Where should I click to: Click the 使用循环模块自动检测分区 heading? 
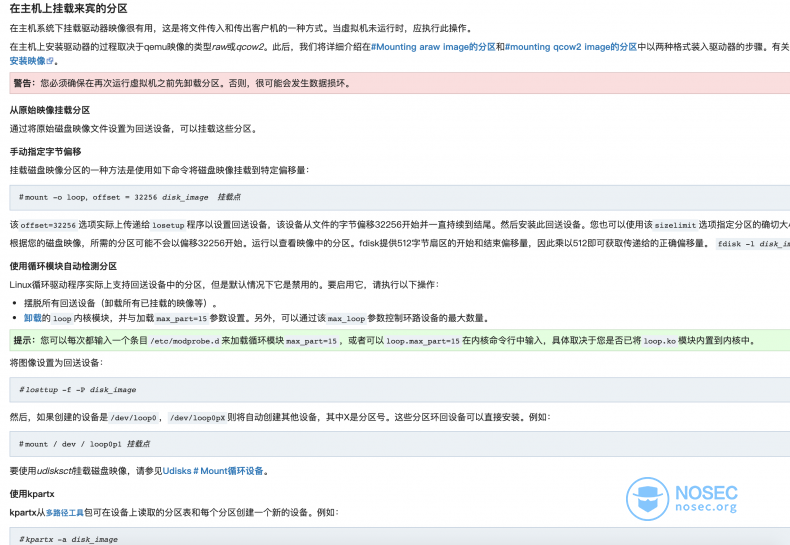(63, 266)
